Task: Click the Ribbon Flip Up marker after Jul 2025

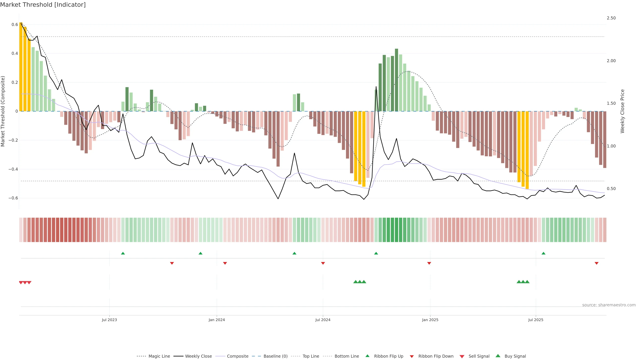Action: (543, 253)
